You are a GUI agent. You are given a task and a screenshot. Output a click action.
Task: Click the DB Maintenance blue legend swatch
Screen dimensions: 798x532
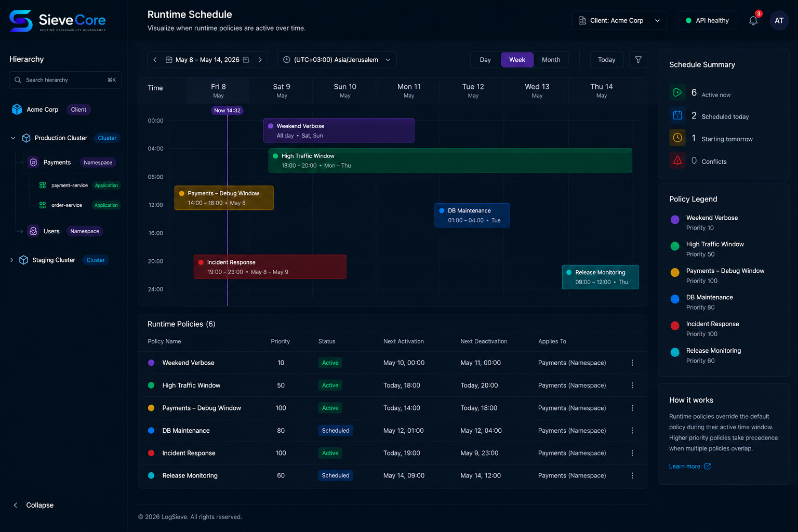[x=675, y=299]
